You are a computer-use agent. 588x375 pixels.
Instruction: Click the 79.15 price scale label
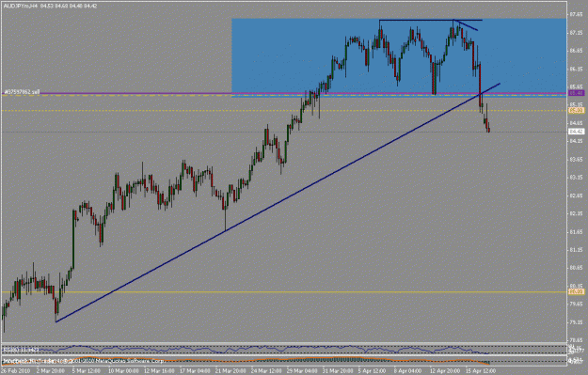576,322
